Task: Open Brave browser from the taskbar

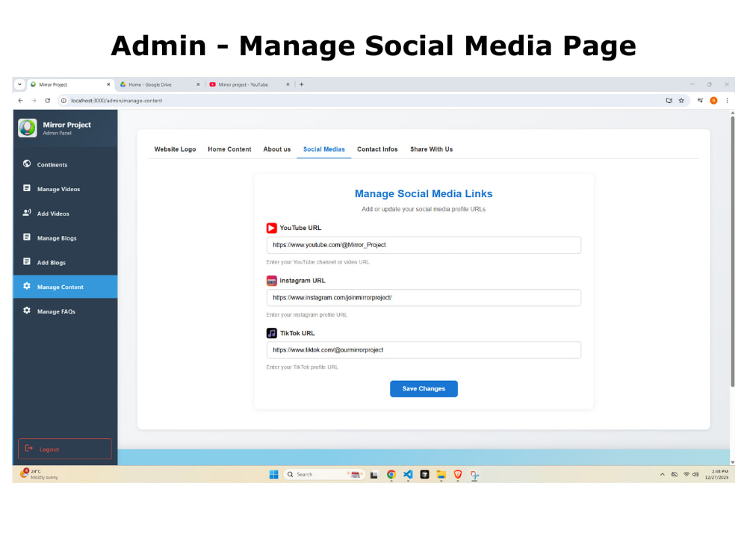Action: point(458,474)
